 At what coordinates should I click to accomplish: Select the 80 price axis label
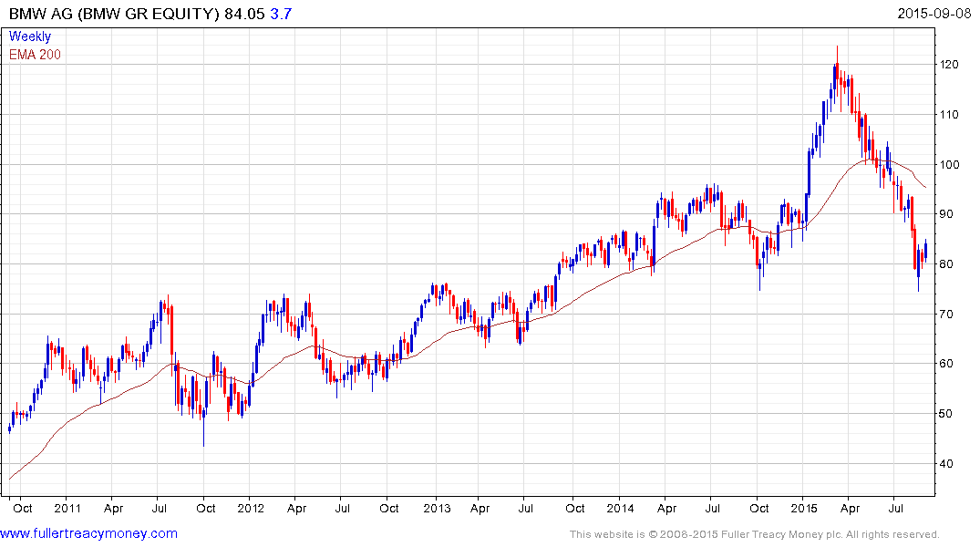pos(946,263)
